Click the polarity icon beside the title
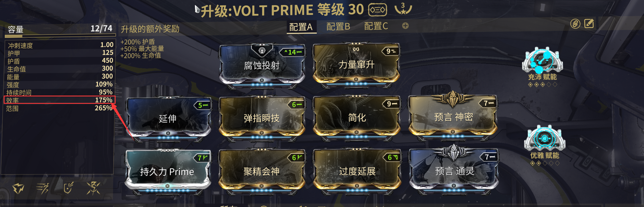 pyautogui.click(x=378, y=10)
